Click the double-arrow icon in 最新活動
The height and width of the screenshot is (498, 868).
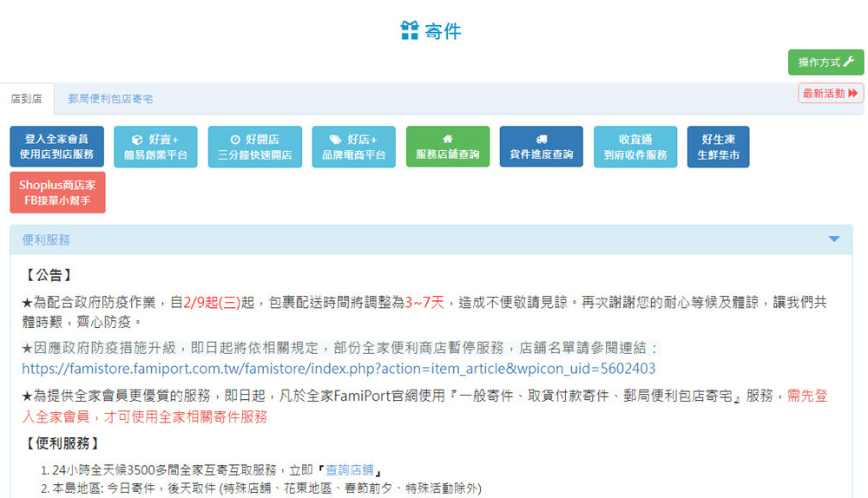coord(852,93)
